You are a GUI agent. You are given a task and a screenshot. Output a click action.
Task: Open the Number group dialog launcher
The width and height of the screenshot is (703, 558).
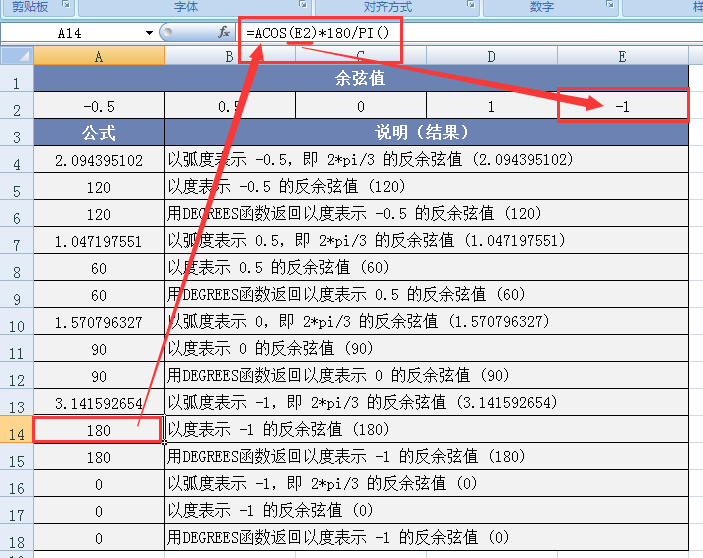coord(610,4)
